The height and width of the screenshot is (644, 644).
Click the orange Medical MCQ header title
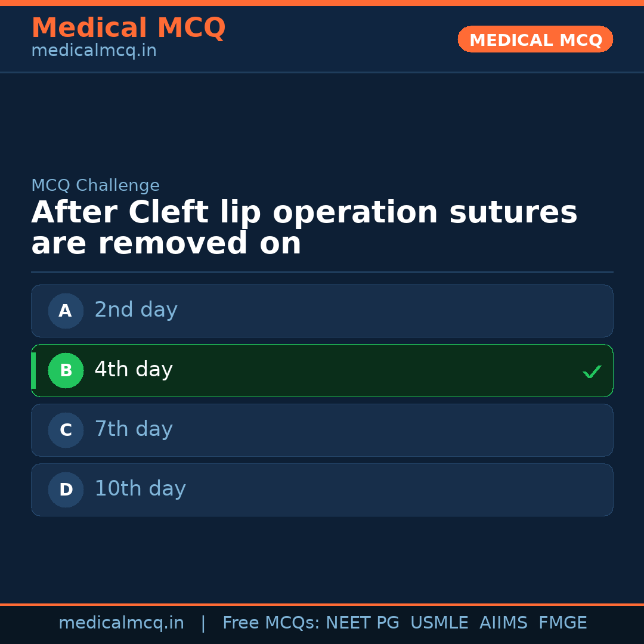click(128, 28)
